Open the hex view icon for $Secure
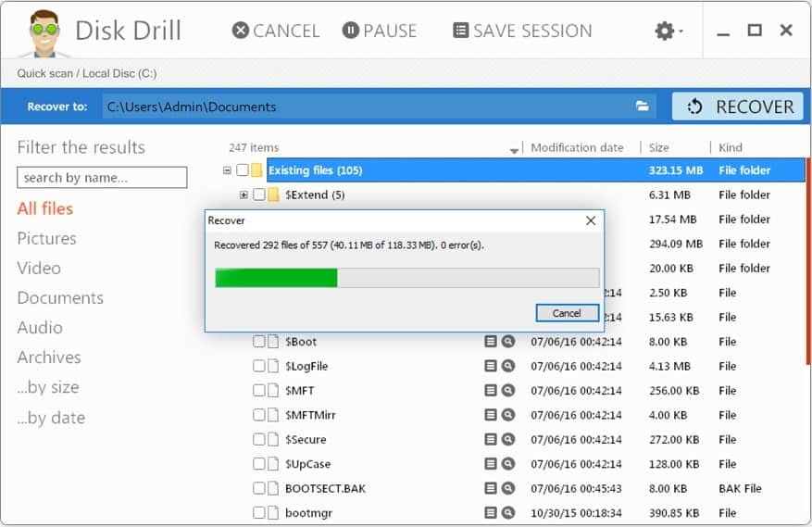The width and height of the screenshot is (812, 527). click(x=491, y=439)
